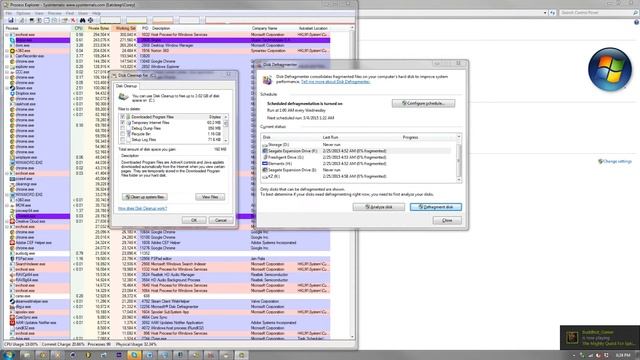Enable the Debug Dump Files checkbox
Viewport: 640px width, 360px height.
[x=122, y=128]
